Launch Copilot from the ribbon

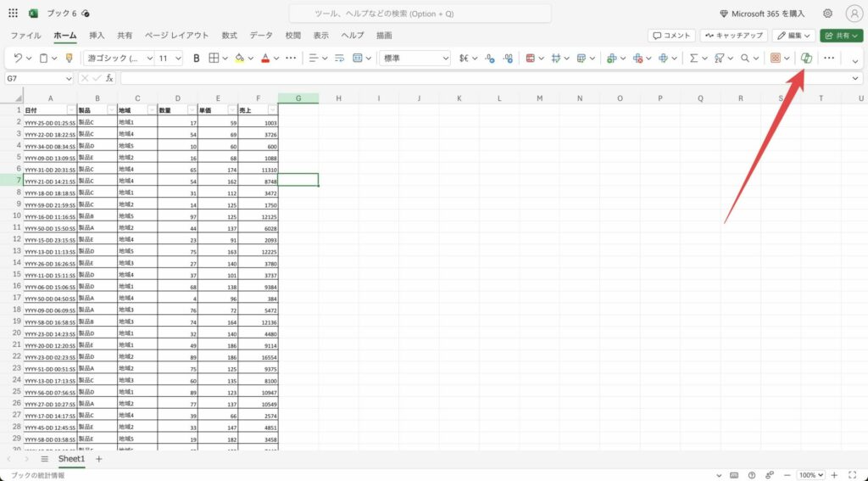point(807,58)
